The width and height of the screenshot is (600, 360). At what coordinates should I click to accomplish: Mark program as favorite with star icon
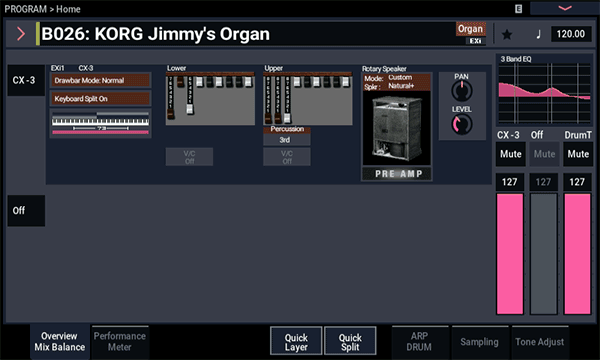coord(507,34)
